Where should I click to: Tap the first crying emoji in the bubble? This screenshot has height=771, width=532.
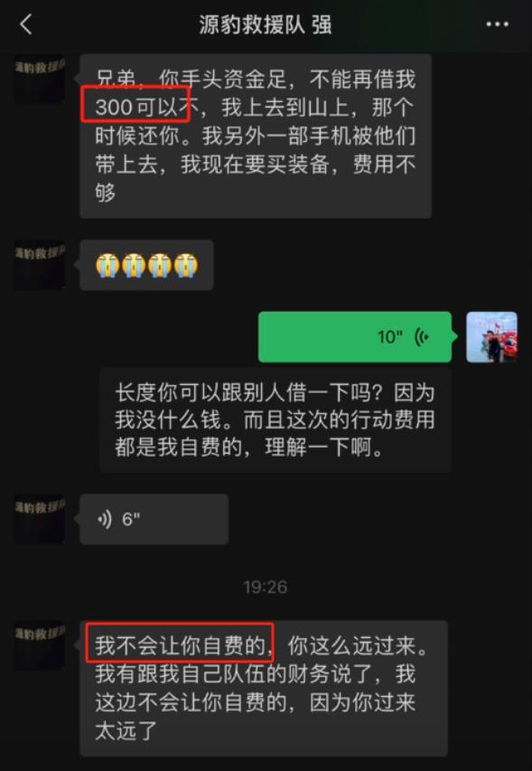(107, 265)
